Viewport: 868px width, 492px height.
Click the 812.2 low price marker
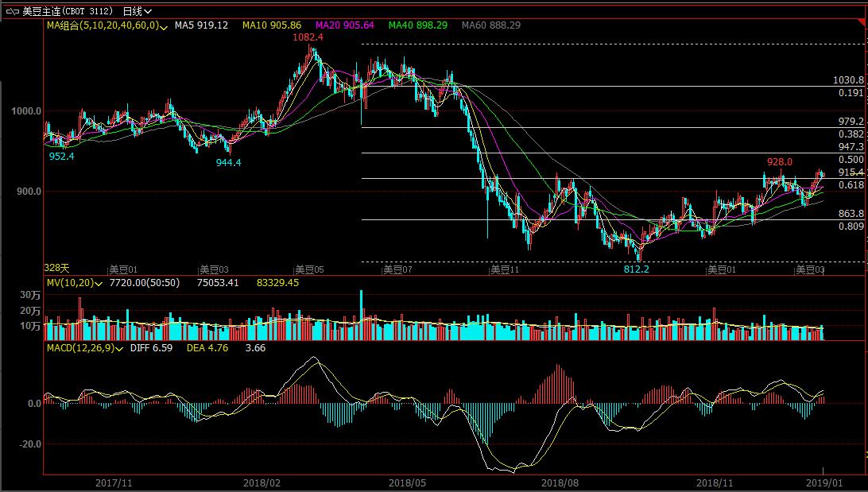coord(636,269)
